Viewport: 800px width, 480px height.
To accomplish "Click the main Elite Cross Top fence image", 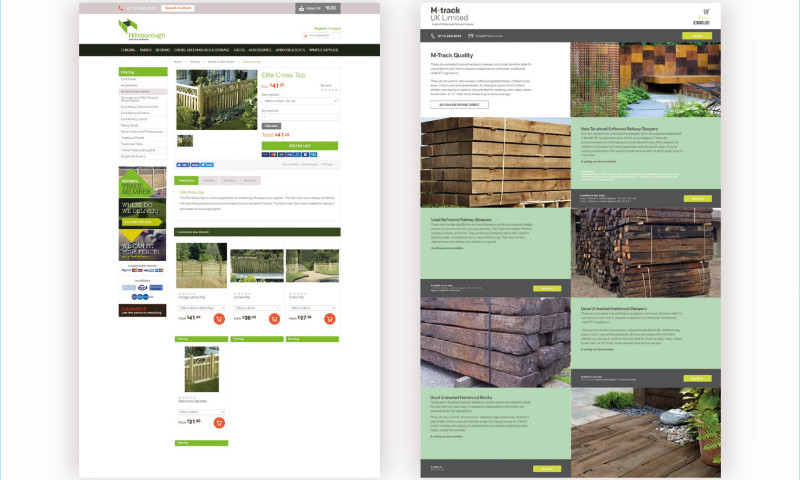I will click(x=217, y=99).
